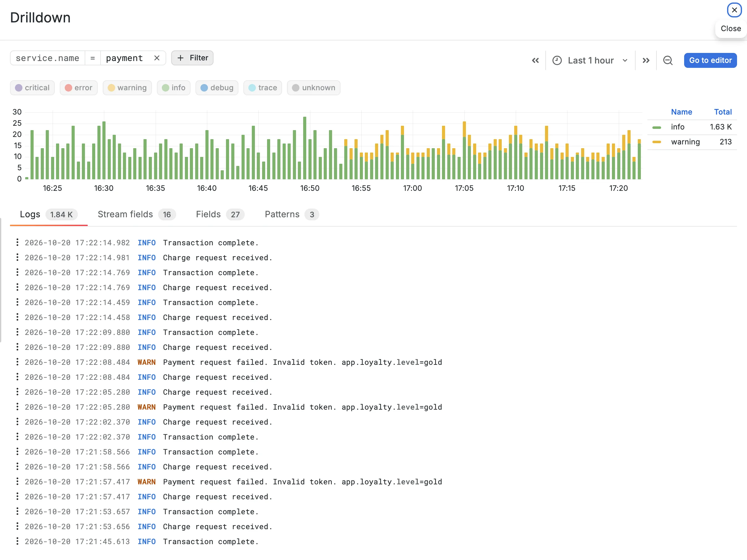Open the Last 1 hour time dropdown

click(590, 60)
